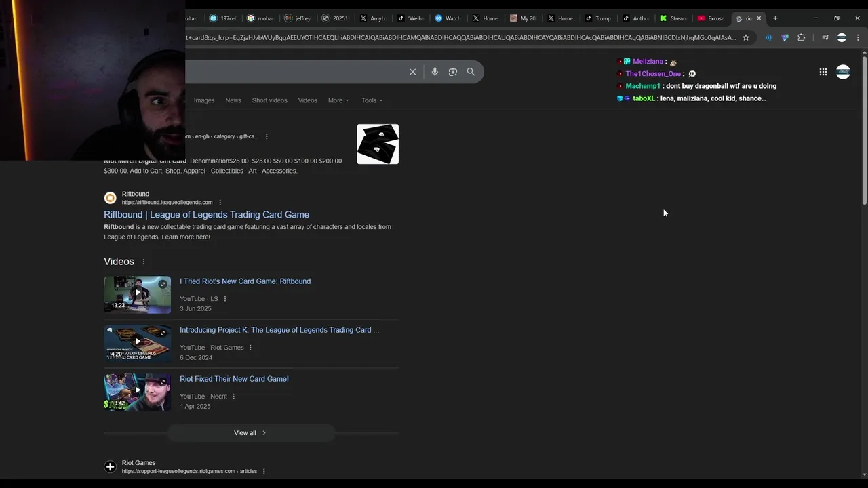Switch to the Watch browser tab

click(448, 18)
